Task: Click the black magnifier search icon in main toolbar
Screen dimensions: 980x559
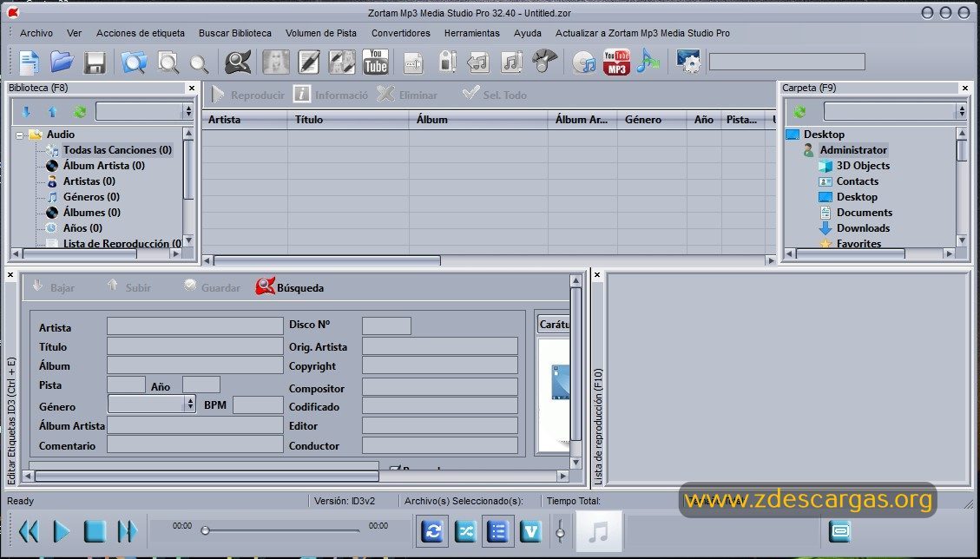Action: [x=238, y=62]
